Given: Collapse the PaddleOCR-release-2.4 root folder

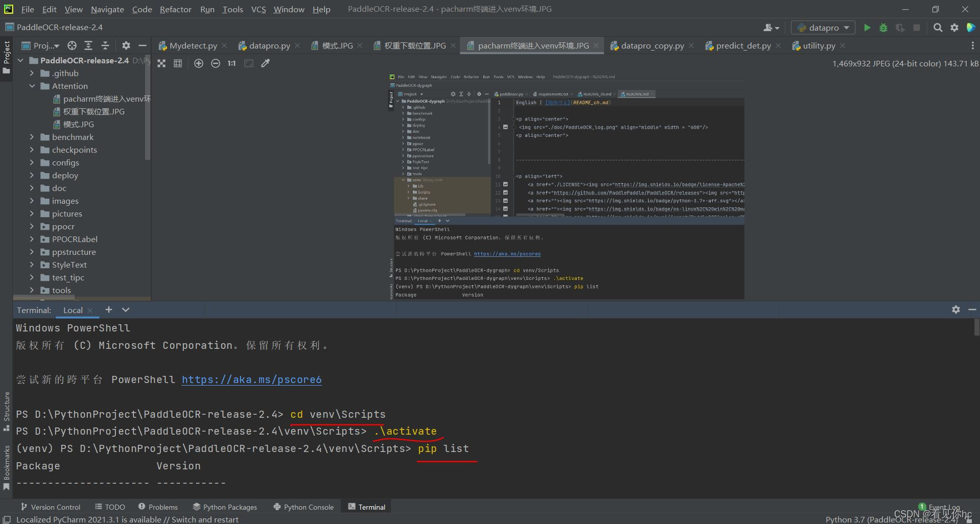Looking at the screenshot, I should 21,60.
